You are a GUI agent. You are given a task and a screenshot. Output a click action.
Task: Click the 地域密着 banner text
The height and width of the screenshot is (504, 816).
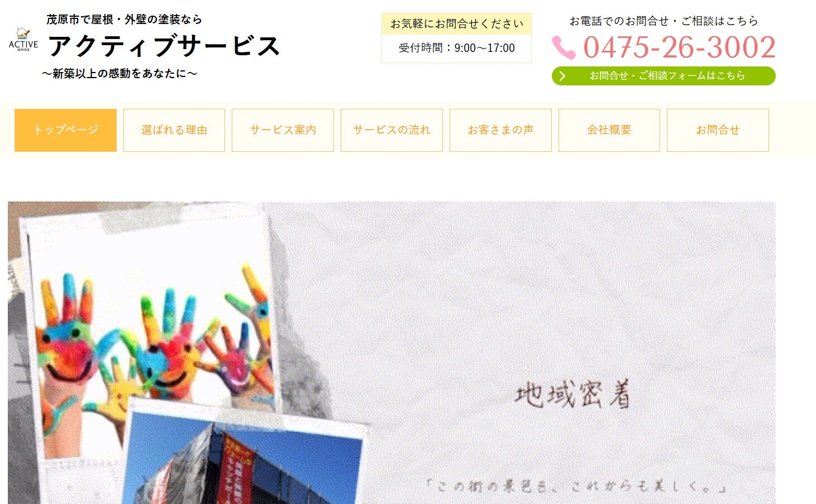[x=572, y=394]
